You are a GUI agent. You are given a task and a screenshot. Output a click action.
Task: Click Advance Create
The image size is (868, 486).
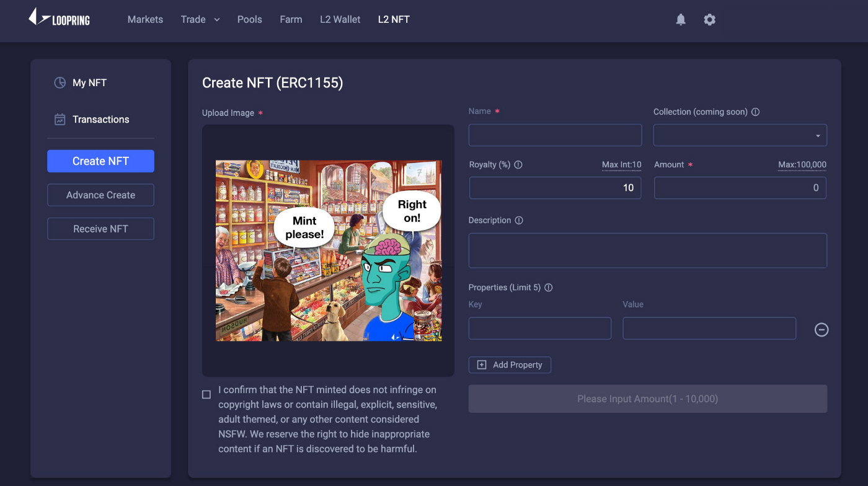(x=100, y=195)
